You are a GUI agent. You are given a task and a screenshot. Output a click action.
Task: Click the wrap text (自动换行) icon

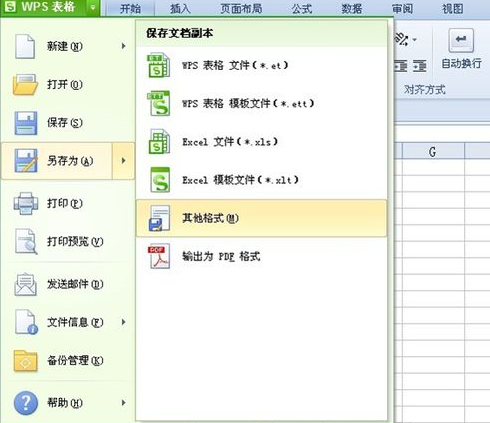click(461, 40)
